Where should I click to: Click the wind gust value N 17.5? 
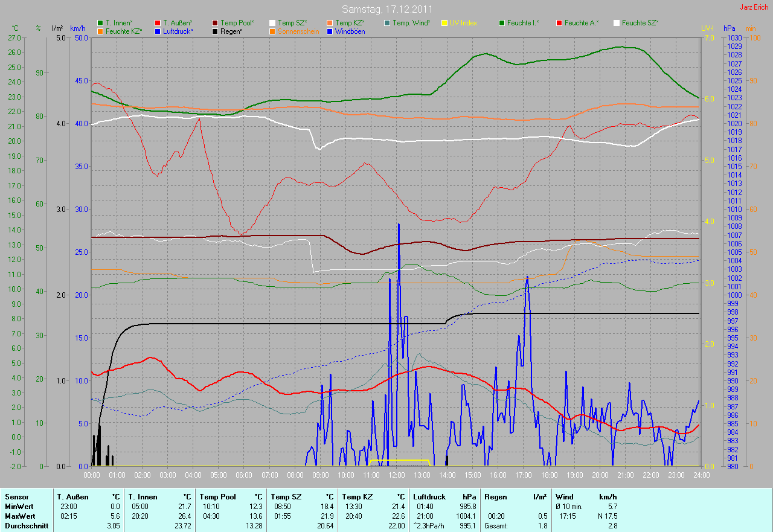[606, 516]
